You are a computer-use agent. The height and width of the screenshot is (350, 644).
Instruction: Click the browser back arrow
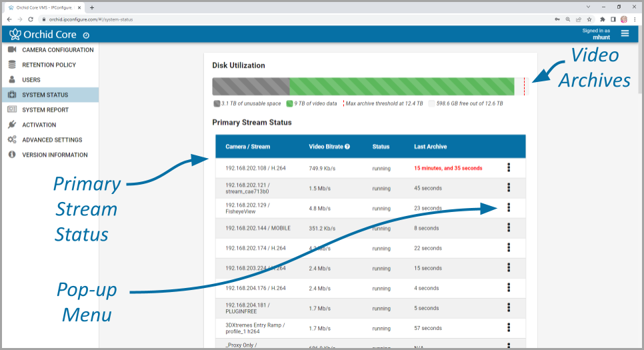coord(9,19)
